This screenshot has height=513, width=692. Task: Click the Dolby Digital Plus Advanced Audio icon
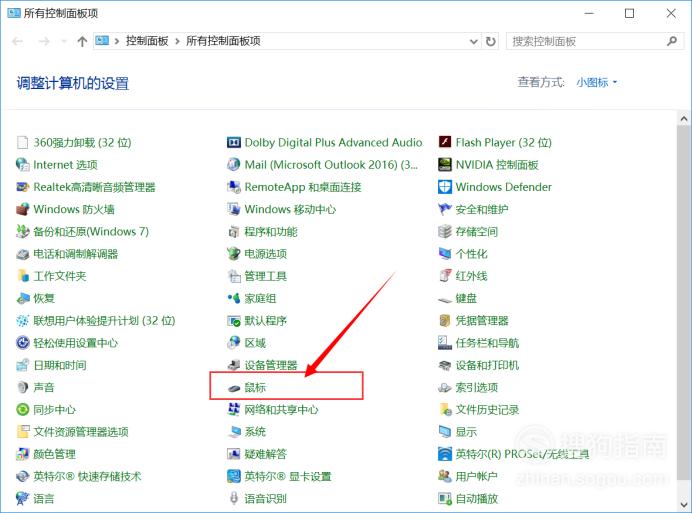(x=233, y=143)
